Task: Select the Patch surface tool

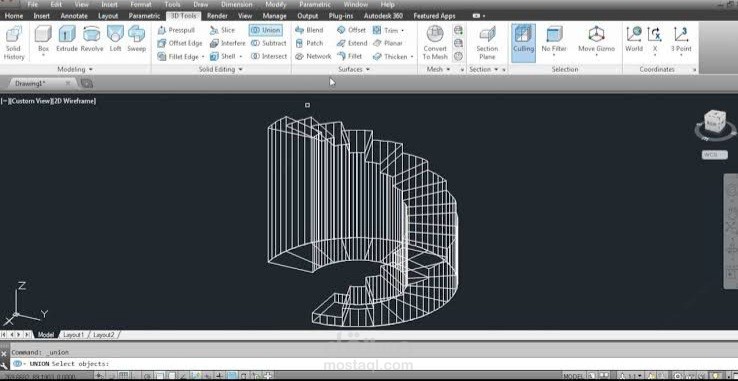Action: (309, 43)
